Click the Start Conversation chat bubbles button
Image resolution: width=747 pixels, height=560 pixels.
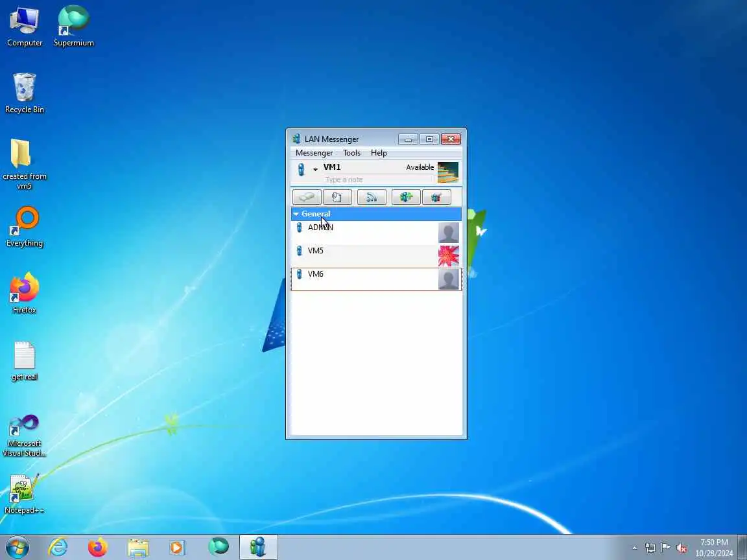(306, 196)
